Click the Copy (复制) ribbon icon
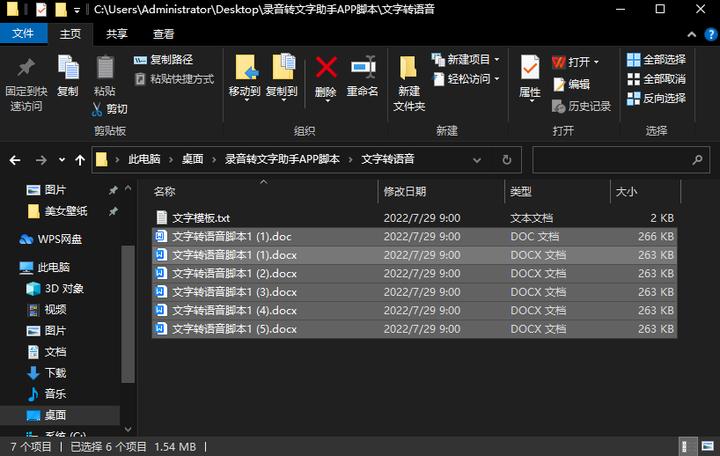Screen dimensions: 720x456 click(x=68, y=76)
